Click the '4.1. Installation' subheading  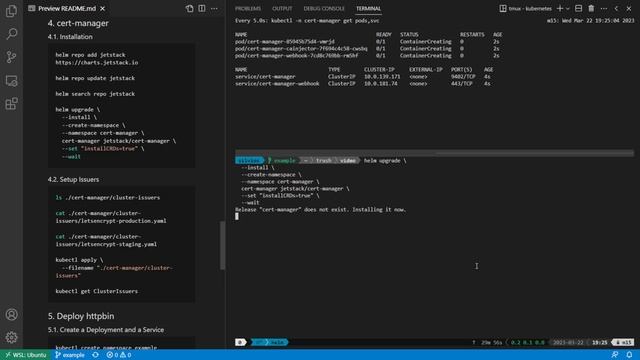tap(70, 37)
